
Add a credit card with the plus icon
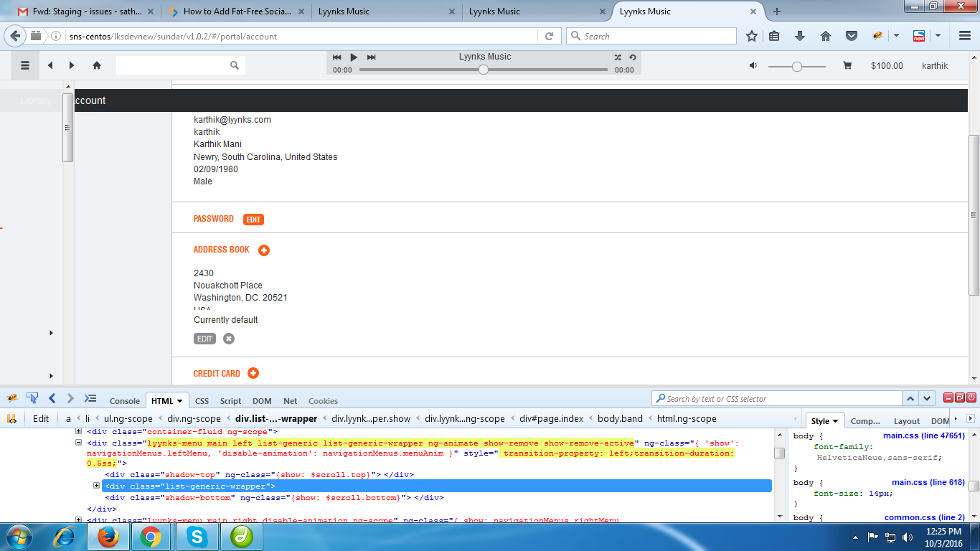pos(253,373)
